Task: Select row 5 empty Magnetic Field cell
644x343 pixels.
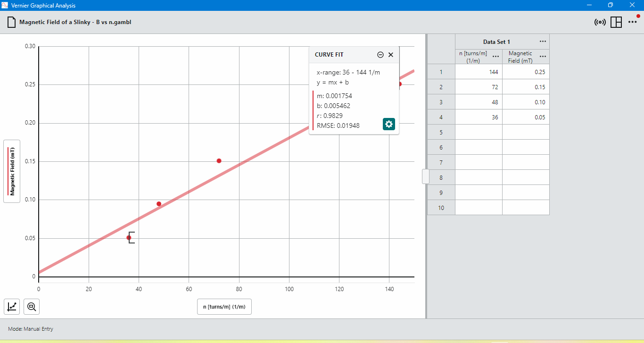Action: (x=525, y=132)
